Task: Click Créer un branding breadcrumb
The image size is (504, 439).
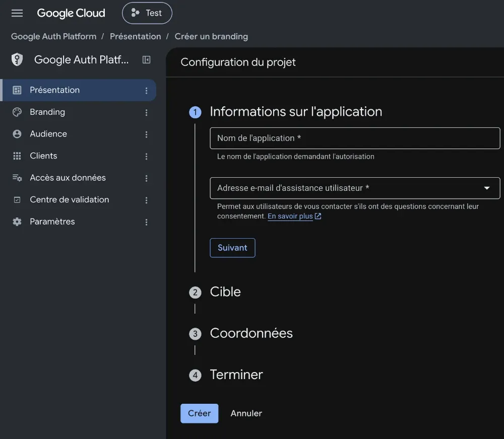Action: pos(211,36)
